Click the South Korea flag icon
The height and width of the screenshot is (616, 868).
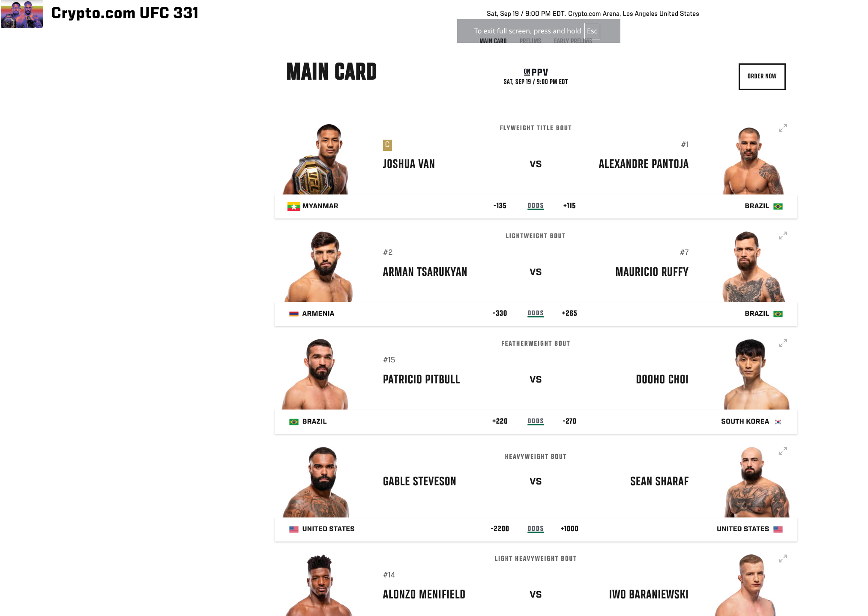pos(778,422)
